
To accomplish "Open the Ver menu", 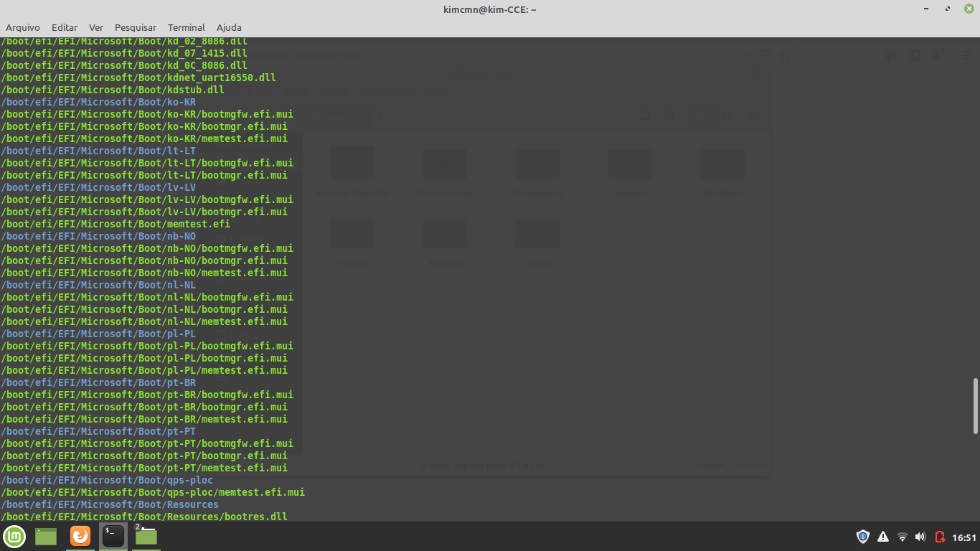I will coord(96,27).
